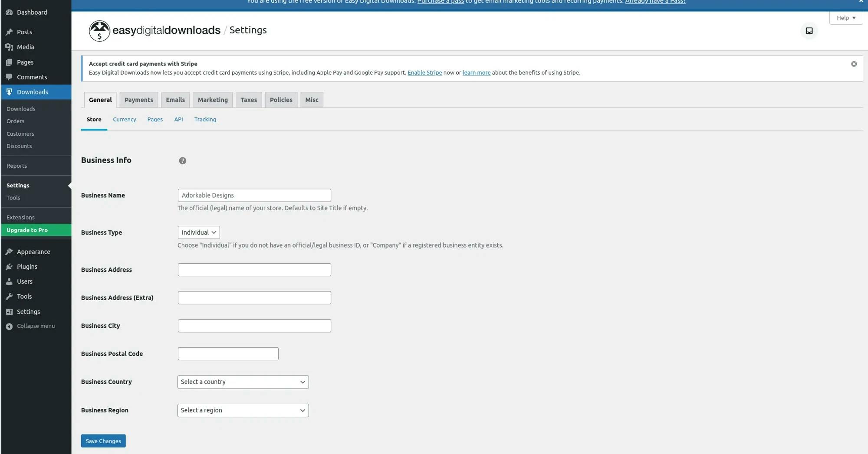Select the Pages sub-tab under General
This screenshot has height=454, width=868.
[155, 119]
